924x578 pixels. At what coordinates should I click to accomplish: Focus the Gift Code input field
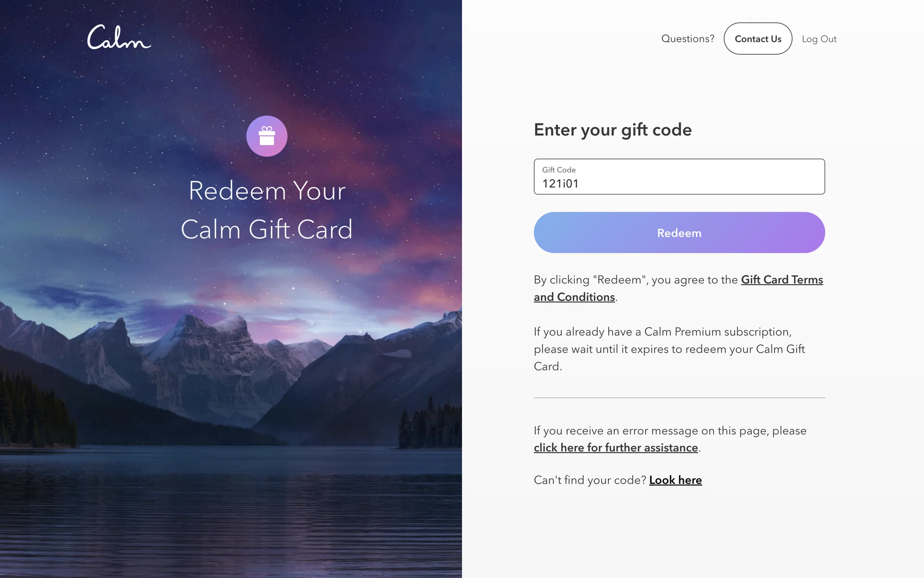(x=679, y=177)
